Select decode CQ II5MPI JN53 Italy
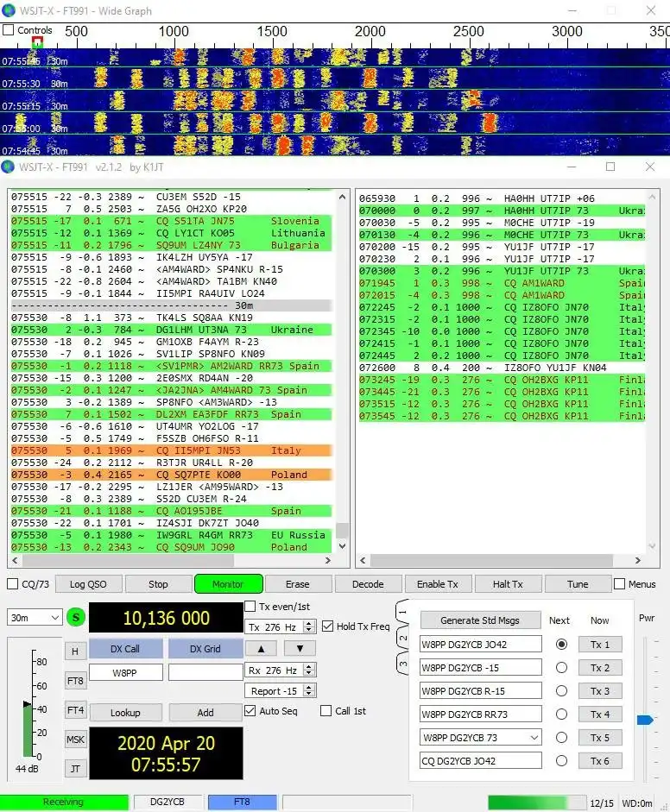 coord(171,450)
